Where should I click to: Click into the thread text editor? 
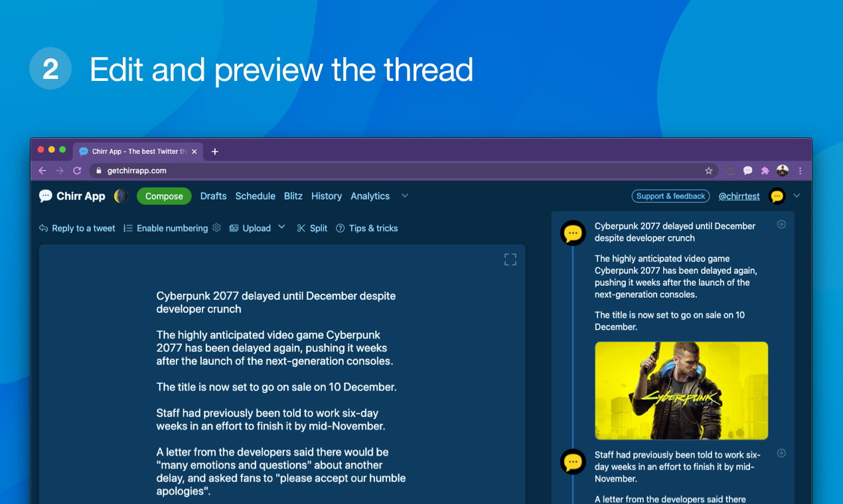click(x=282, y=375)
